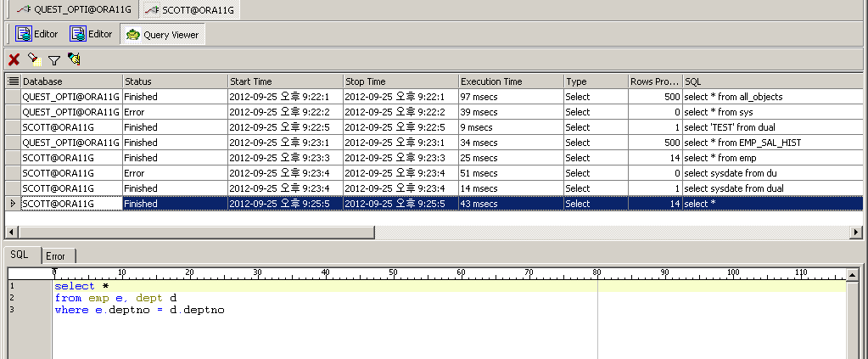Image resolution: width=868 pixels, height=359 pixels.
Task: Click the Rows Processed column header
Action: click(654, 81)
